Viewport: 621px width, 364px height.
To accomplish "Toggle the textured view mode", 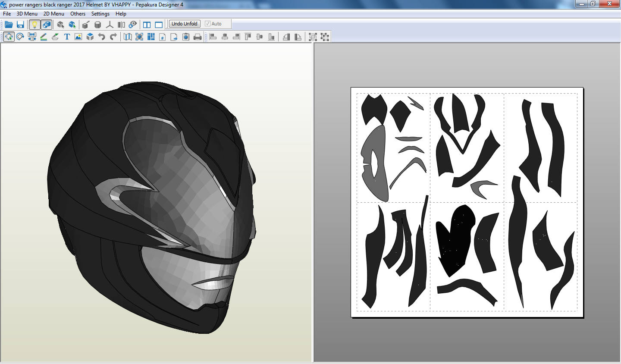I will (x=46, y=25).
